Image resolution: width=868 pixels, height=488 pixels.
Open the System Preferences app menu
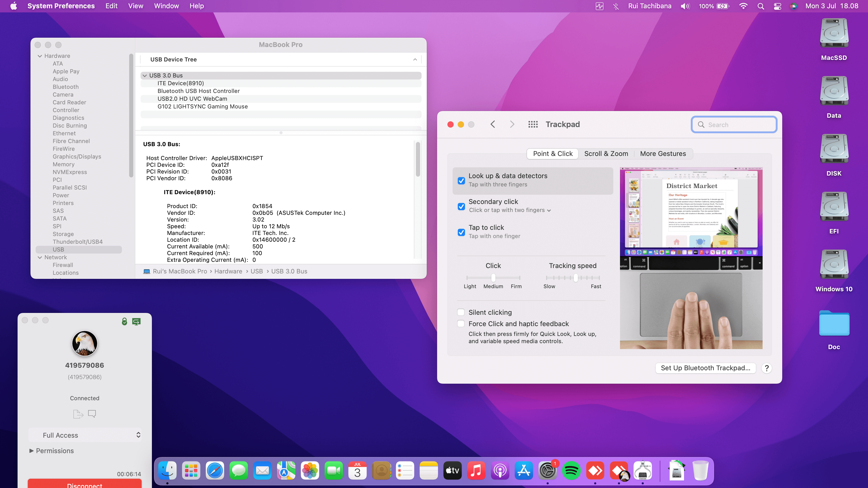(x=61, y=6)
